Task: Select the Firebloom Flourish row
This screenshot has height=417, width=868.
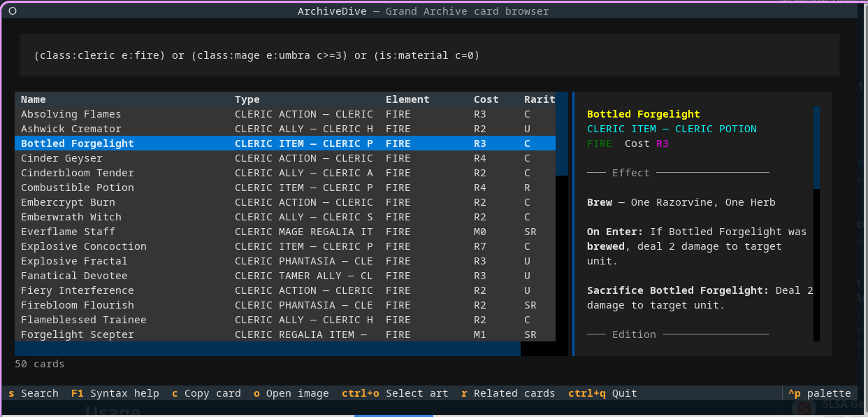Action: (285, 305)
